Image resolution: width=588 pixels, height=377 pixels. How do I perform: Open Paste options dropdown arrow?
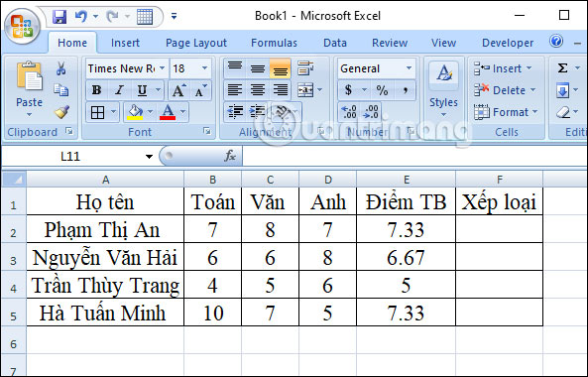pyautogui.click(x=29, y=115)
